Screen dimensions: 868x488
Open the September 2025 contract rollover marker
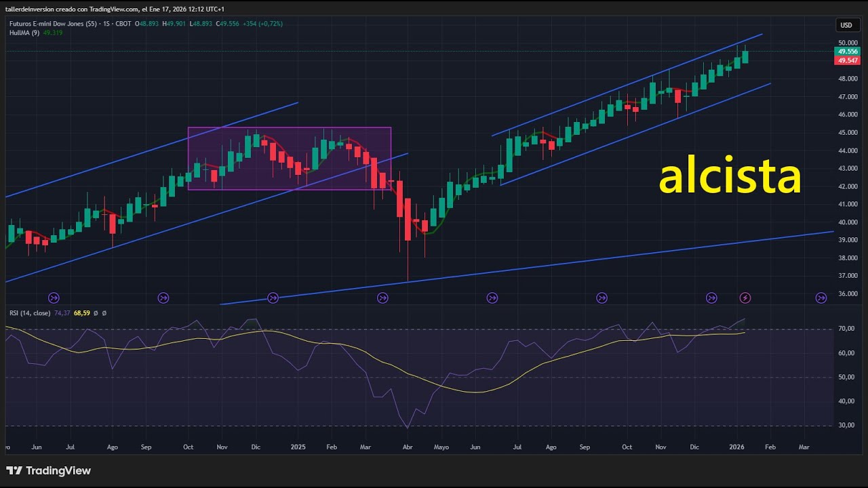pyautogui.click(x=601, y=298)
